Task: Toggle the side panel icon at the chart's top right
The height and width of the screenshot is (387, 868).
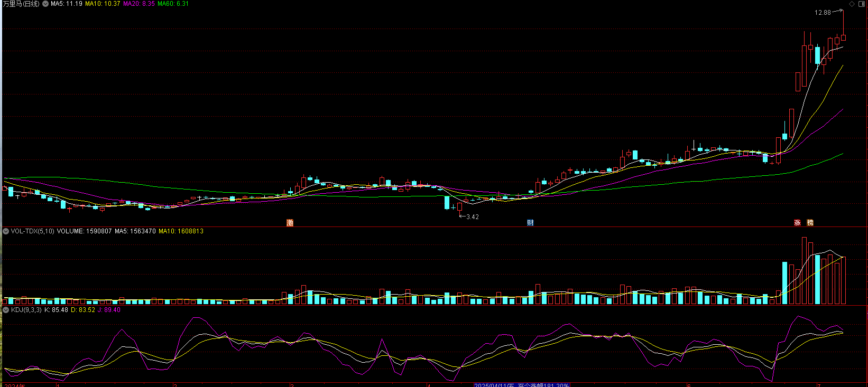Action: tap(862, 4)
